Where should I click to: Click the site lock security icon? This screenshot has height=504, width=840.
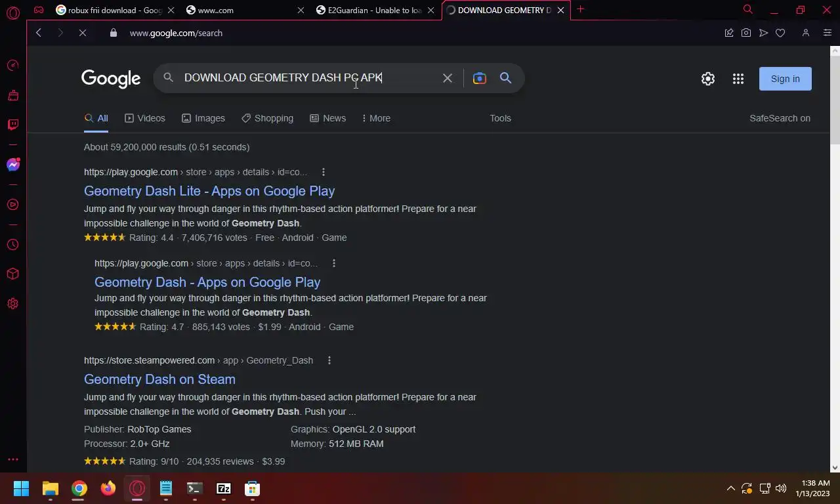[x=113, y=33]
